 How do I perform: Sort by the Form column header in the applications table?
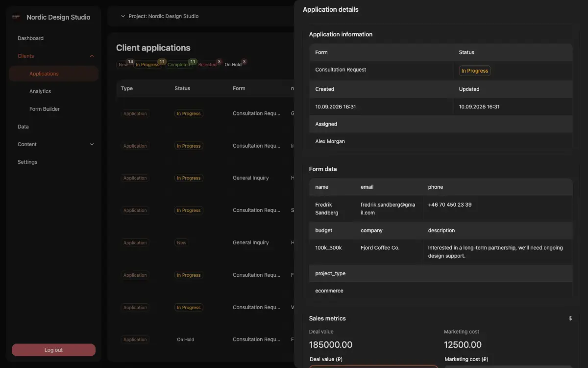[x=239, y=88]
